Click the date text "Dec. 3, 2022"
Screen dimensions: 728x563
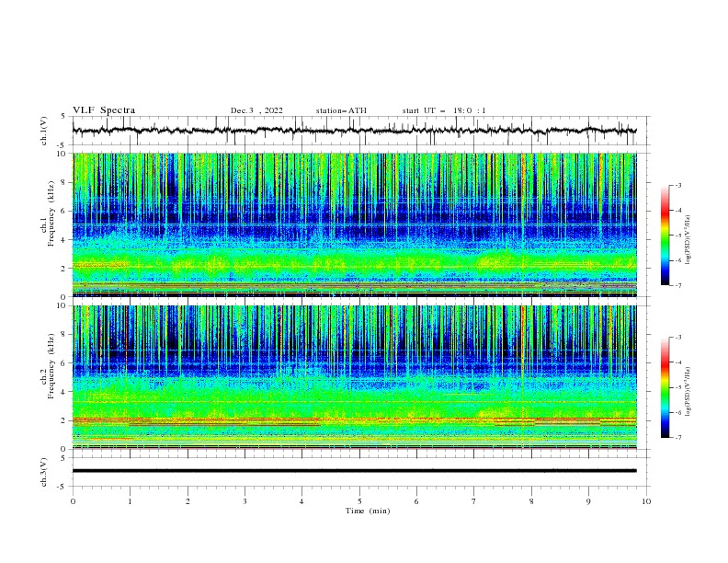coord(256,110)
